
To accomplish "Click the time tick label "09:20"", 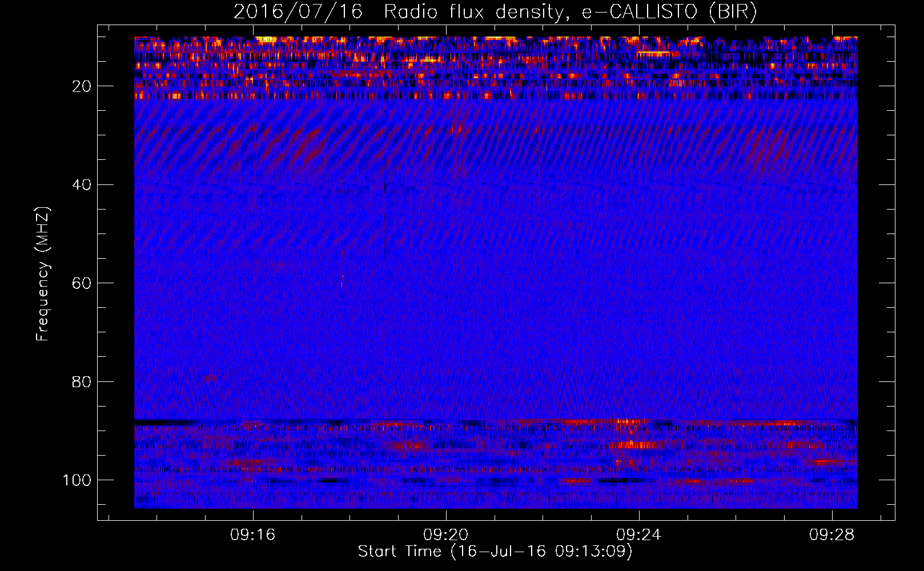I will coord(445,534).
